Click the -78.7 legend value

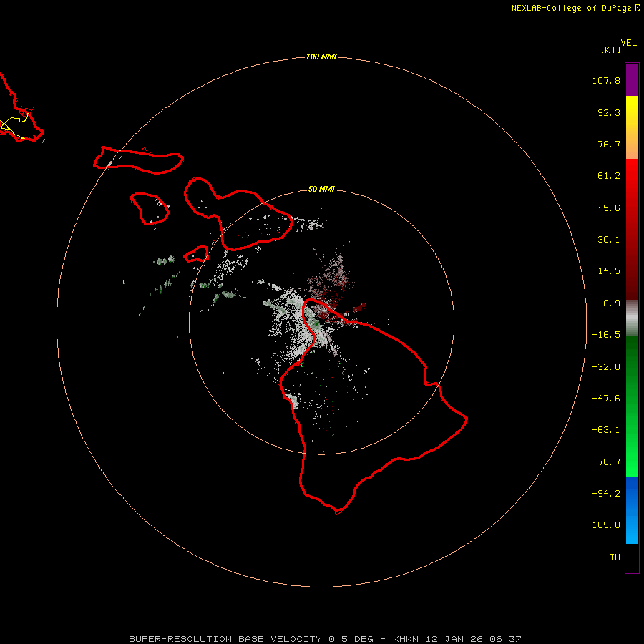[x=606, y=462]
